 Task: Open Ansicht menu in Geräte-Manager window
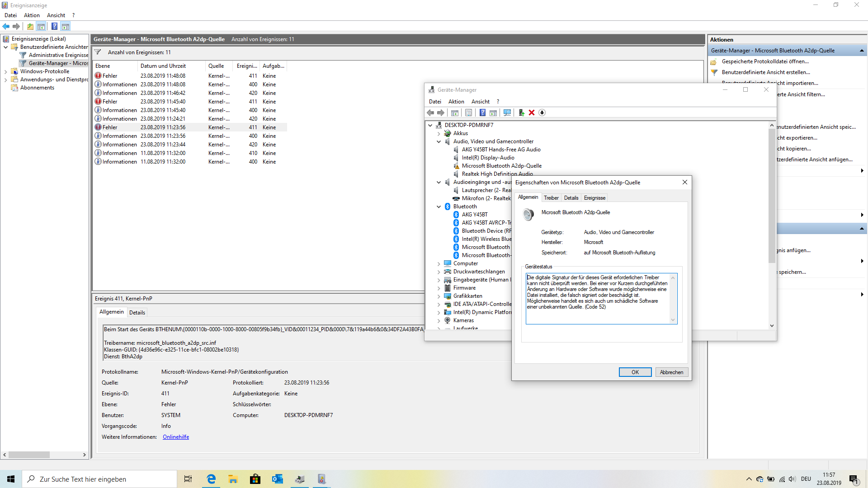[481, 102]
